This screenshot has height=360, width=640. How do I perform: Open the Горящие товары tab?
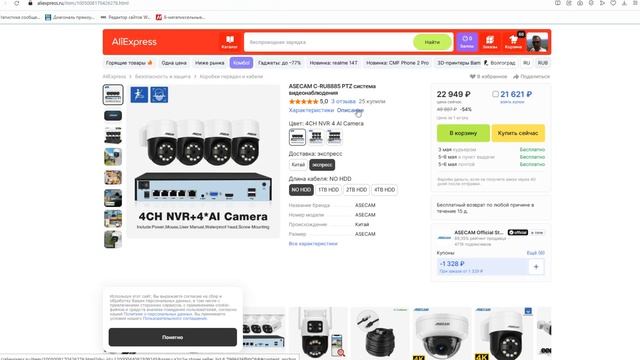click(x=129, y=63)
